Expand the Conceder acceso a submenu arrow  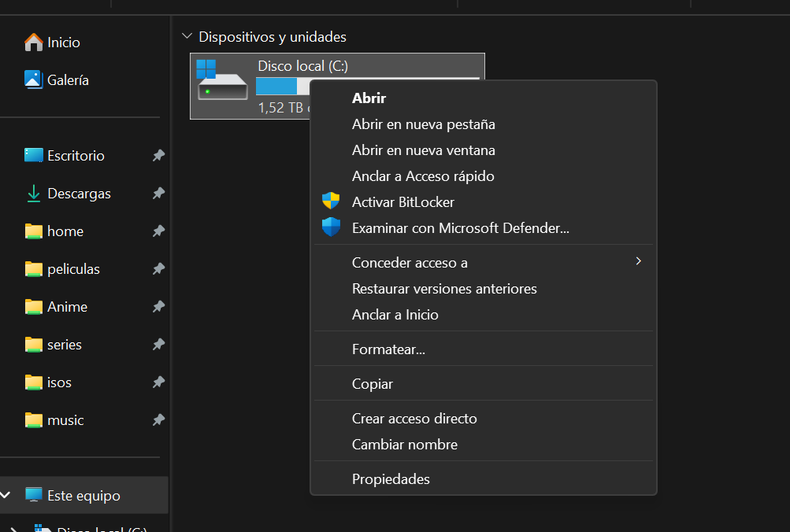click(638, 260)
